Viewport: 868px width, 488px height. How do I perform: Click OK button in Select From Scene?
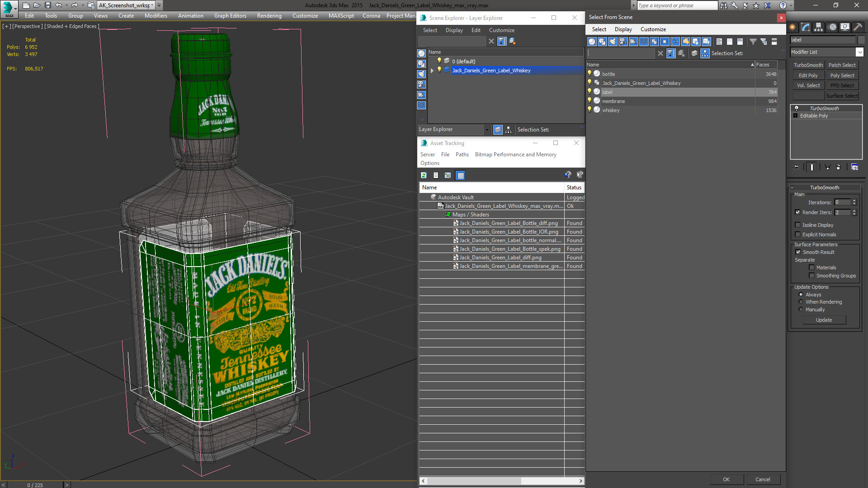click(726, 479)
